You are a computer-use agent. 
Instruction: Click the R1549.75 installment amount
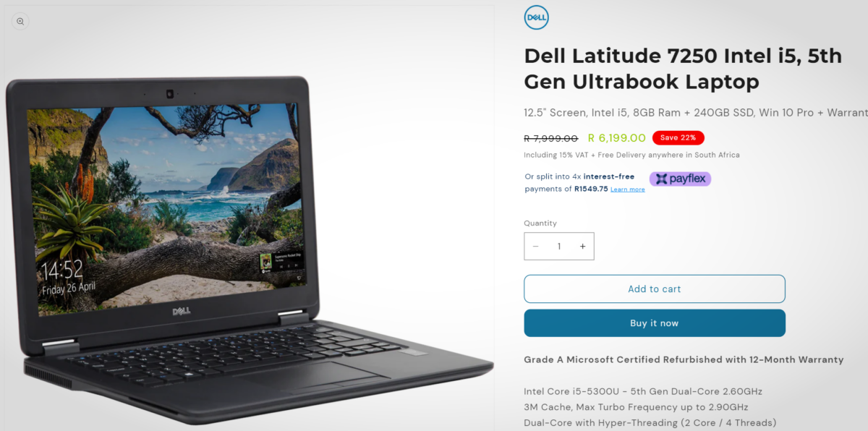pyautogui.click(x=591, y=189)
